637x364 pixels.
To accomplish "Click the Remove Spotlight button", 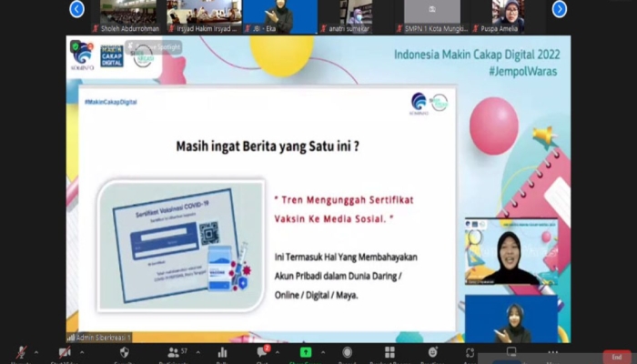I will point(154,47).
